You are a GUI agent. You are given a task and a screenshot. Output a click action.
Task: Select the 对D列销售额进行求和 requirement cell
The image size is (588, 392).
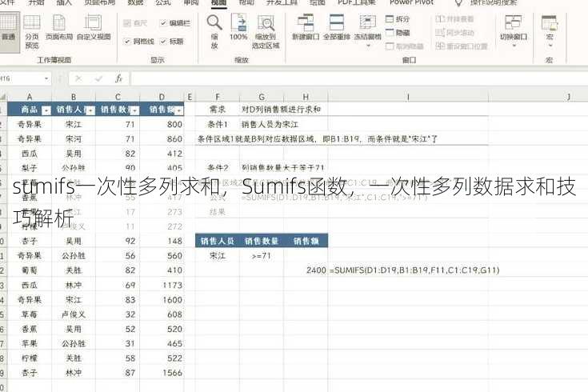(281, 109)
